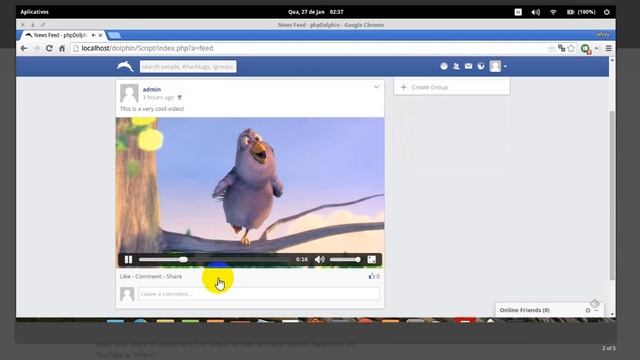Open the Chrome hamburger menu
Screen dimensions: 640x360
coord(609,48)
